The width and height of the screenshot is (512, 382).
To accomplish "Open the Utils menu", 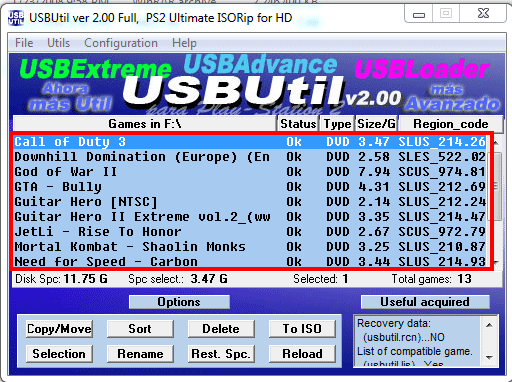I will (58, 43).
